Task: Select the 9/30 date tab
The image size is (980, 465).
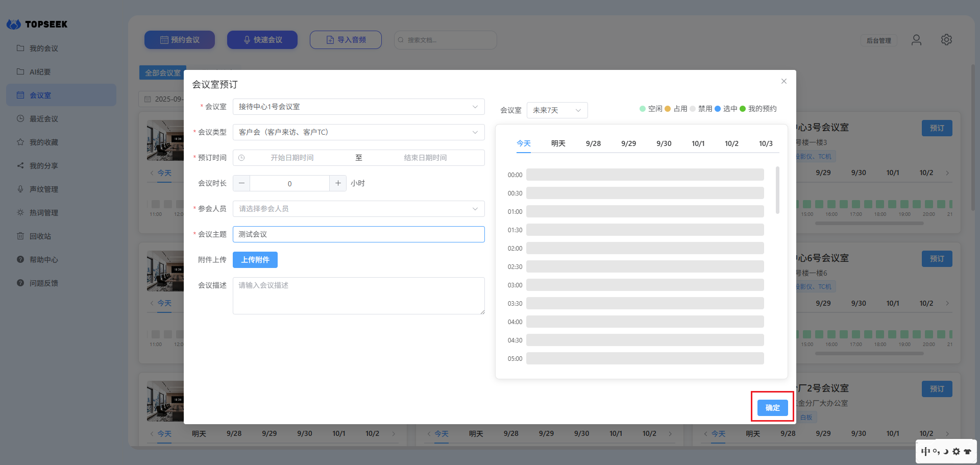Action: [x=664, y=143]
